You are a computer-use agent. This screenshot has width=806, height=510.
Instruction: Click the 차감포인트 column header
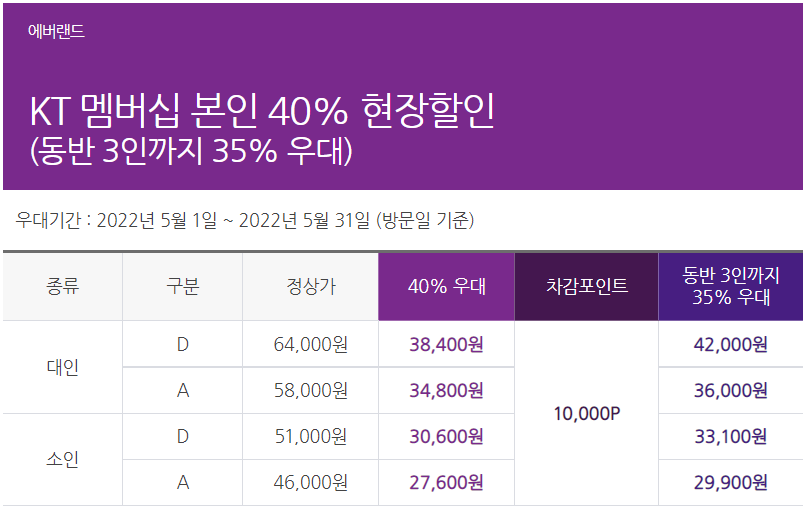(x=587, y=286)
